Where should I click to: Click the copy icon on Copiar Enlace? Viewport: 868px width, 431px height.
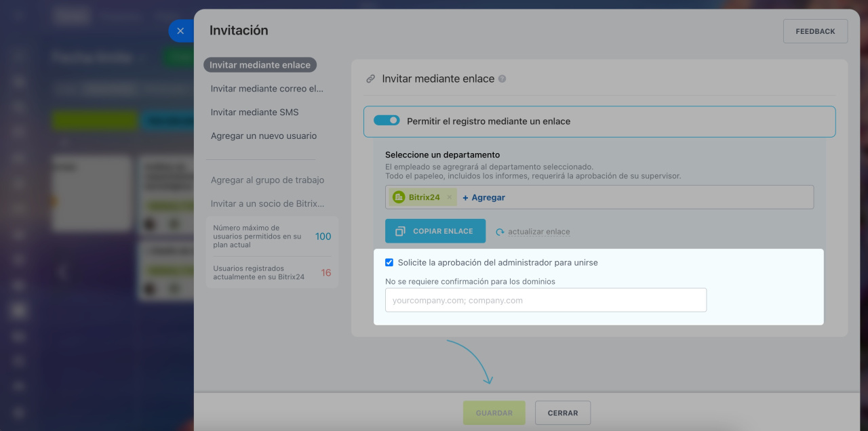[400, 231]
